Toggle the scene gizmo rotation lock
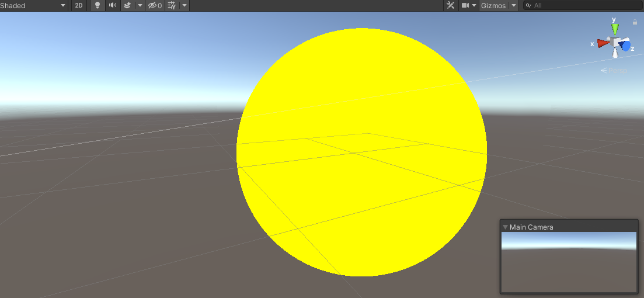 (635, 22)
